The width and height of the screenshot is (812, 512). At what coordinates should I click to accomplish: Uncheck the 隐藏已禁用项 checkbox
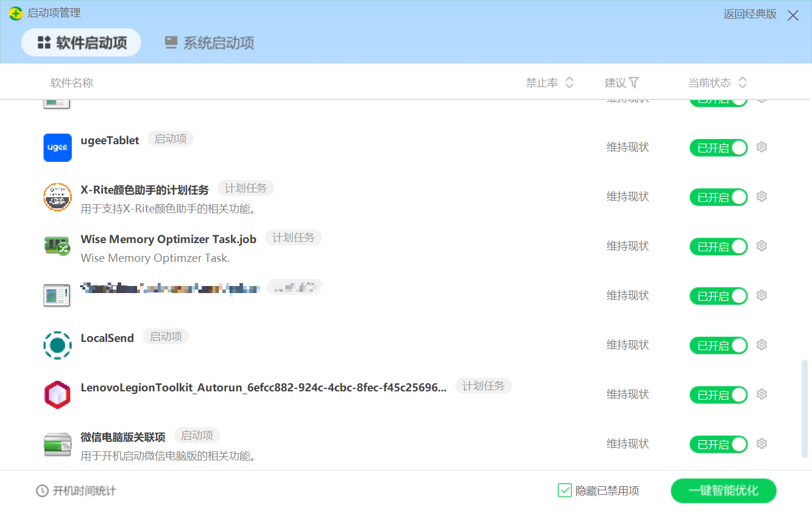pos(565,490)
